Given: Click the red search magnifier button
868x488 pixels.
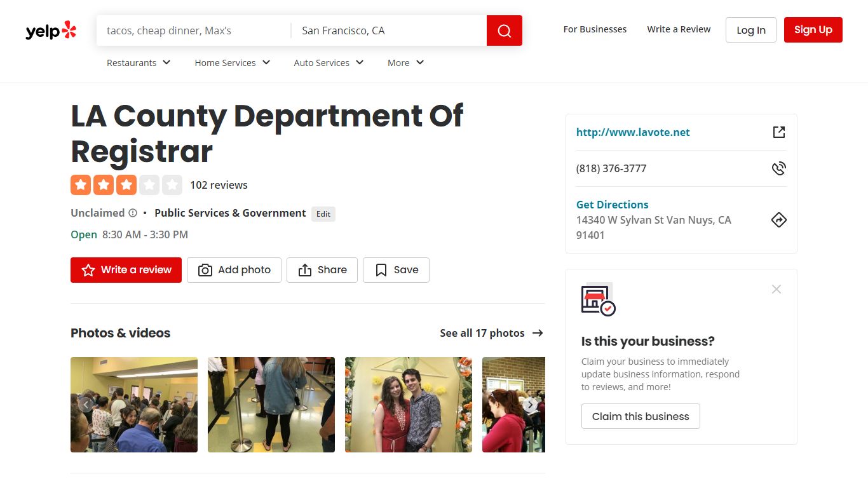Looking at the screenshot, I should click(x=505, y=30).
